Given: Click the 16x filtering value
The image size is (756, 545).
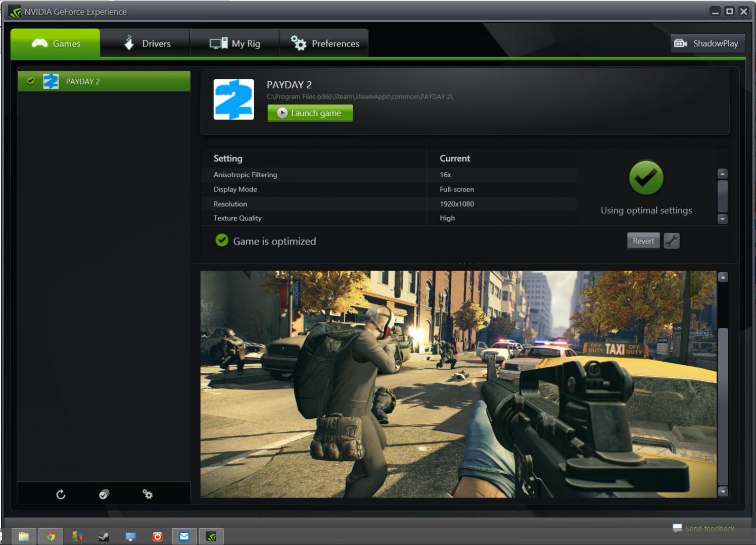Looking at the screenshot, I should point(445,175).
